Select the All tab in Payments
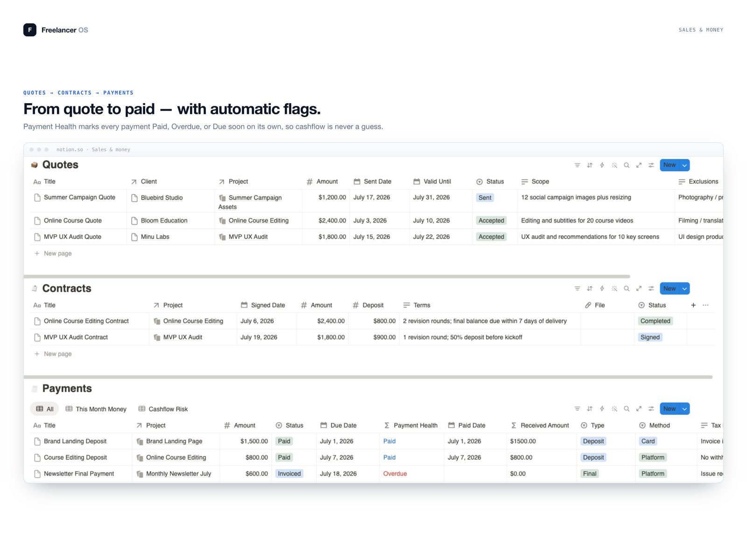Image resolution: width=747 pixels, height=560 pixels. (45, 409)
